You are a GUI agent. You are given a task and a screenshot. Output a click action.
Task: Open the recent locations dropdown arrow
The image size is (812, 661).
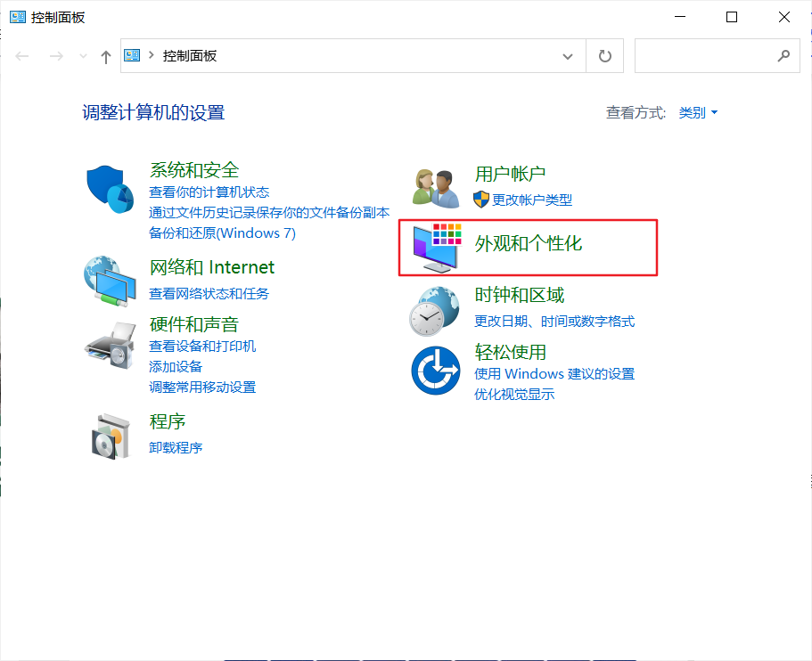pos(84,56)
